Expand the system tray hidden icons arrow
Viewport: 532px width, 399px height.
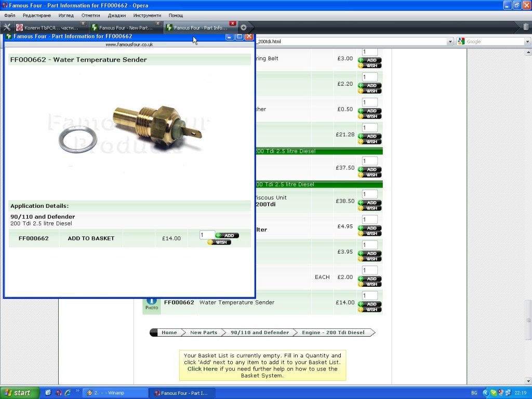tap(486, 393)
